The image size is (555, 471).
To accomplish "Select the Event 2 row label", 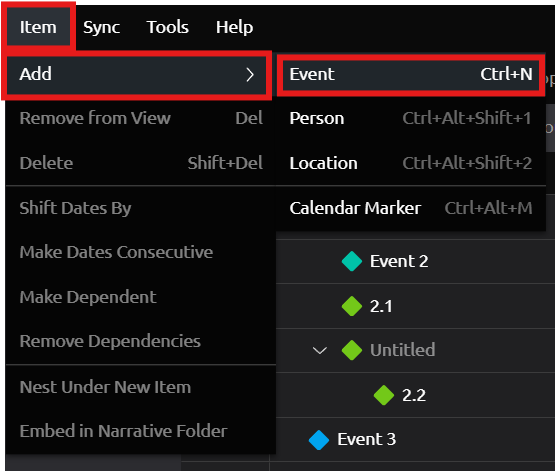I will pyautogui.click(x=399, y=262).
